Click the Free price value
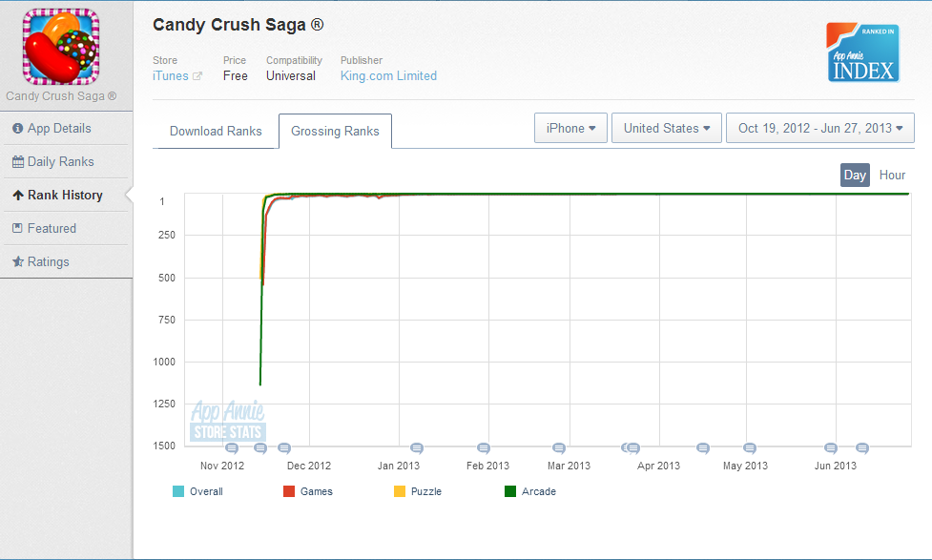The height and width of the screenshot is (560, 932). pos(236,75)
